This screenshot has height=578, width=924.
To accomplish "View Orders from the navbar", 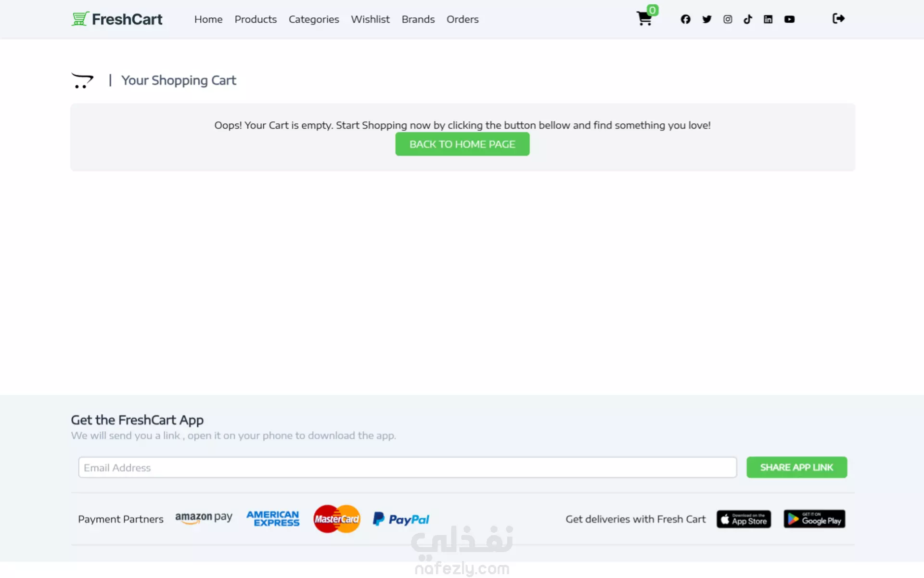I will [x=462, y=19].
